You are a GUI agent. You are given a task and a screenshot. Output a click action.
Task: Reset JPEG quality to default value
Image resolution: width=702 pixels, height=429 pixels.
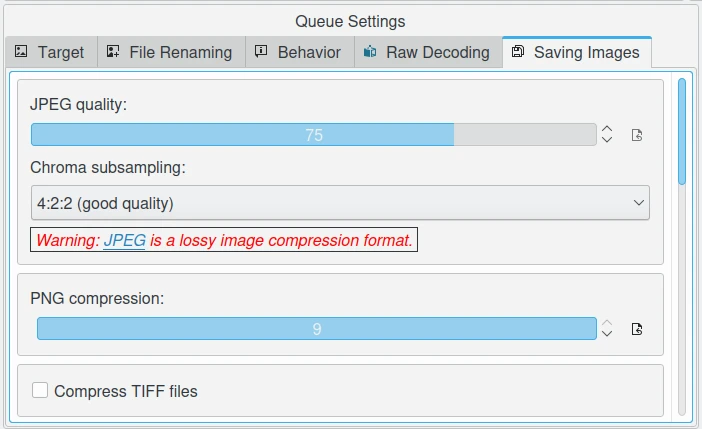(637, 135)
